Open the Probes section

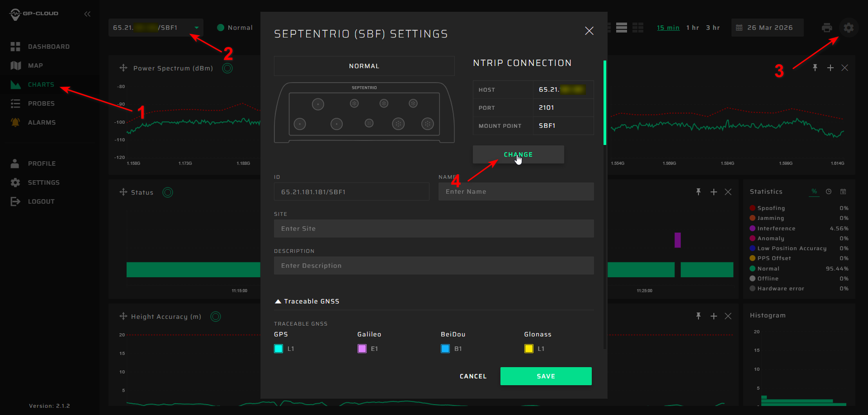33,103
